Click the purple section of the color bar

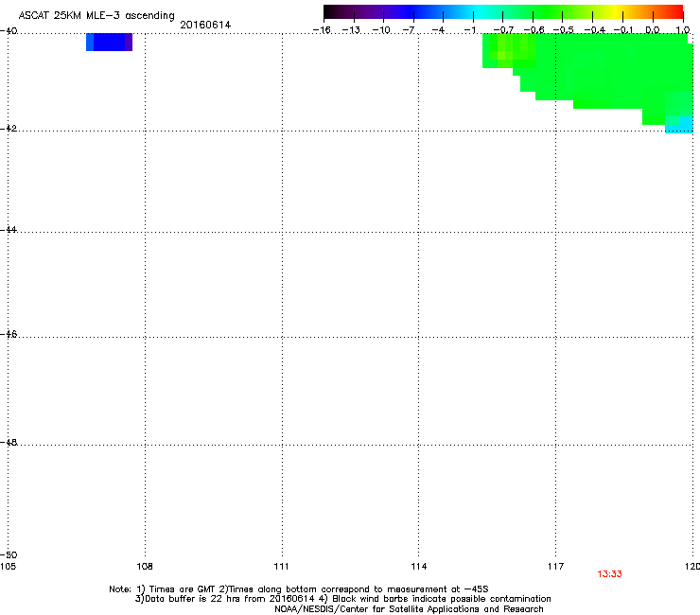pyautogui.click(x=375, y=12)
